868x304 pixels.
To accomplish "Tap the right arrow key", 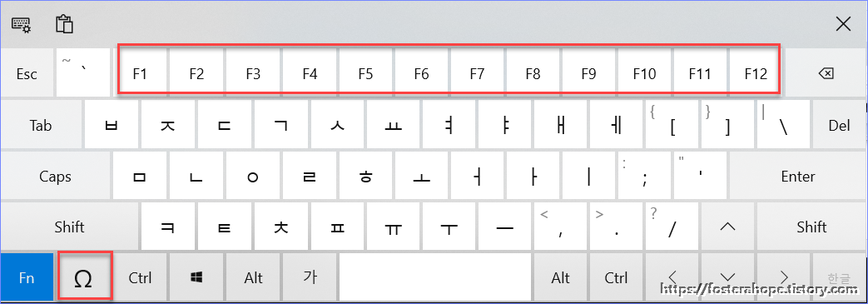I will (783, 277).
